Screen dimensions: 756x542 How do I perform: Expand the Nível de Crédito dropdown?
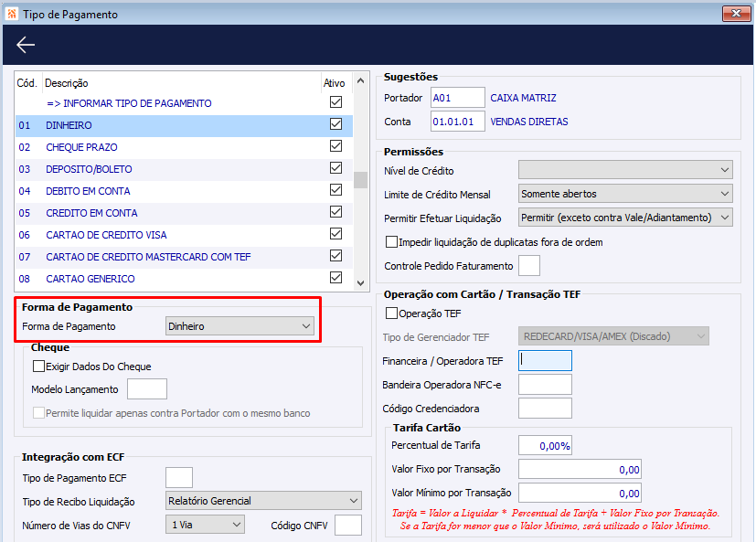pos(625,170)
